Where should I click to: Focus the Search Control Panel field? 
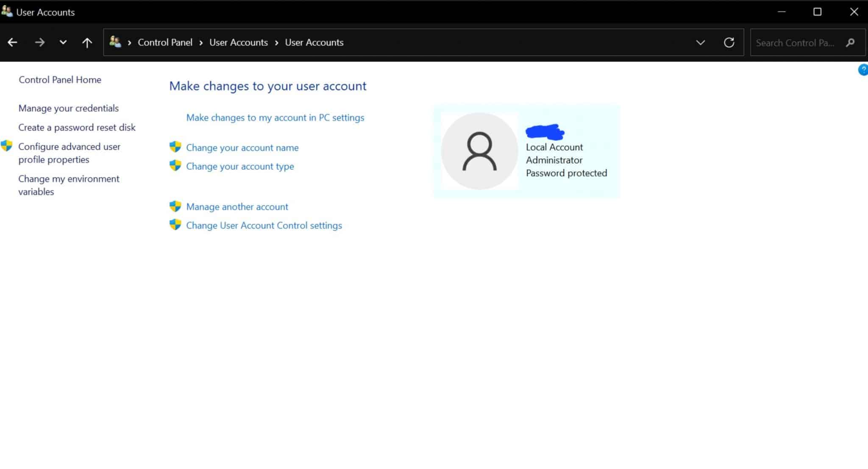point(795,42)
